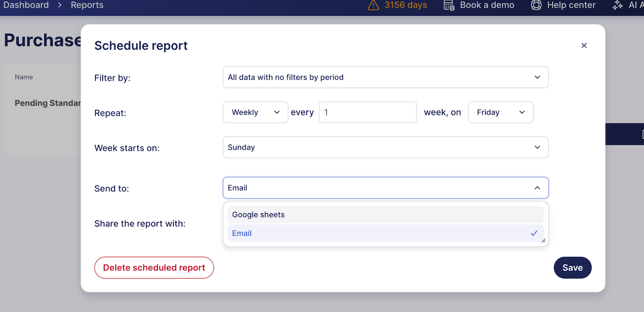Viewport: 644px width, 312px height.
Task: Open Reports breadcrumb link
Action: pyautogui.click(x=87, y=5)
